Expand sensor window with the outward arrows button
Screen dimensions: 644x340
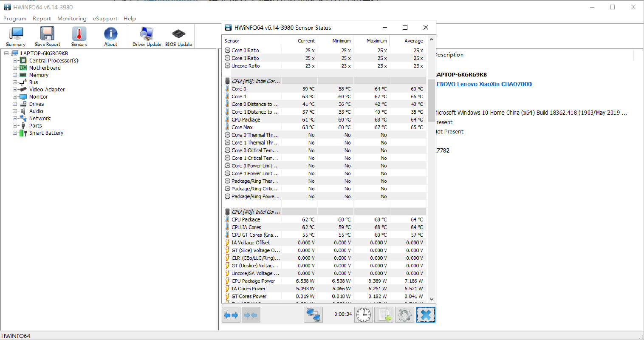pos(231,315)
